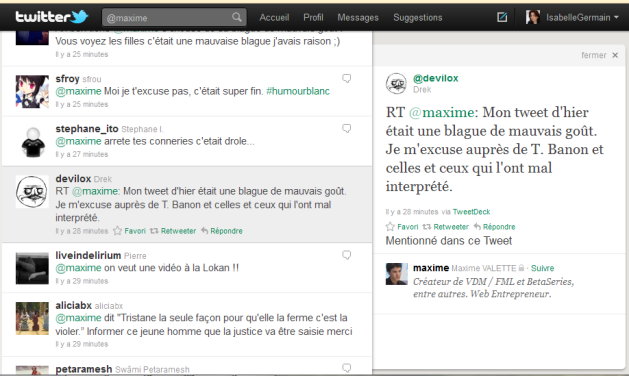
Task: Open @devilox profile link in detail panel
Action: [436, 78]
